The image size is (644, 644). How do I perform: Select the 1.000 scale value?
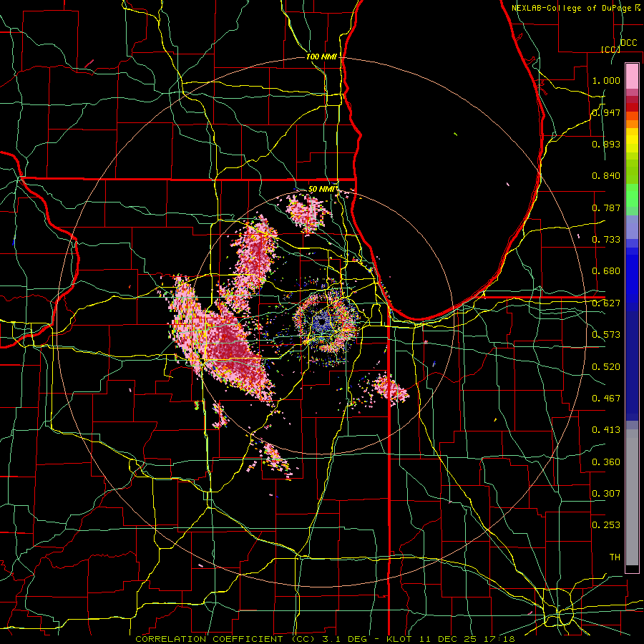606,81
